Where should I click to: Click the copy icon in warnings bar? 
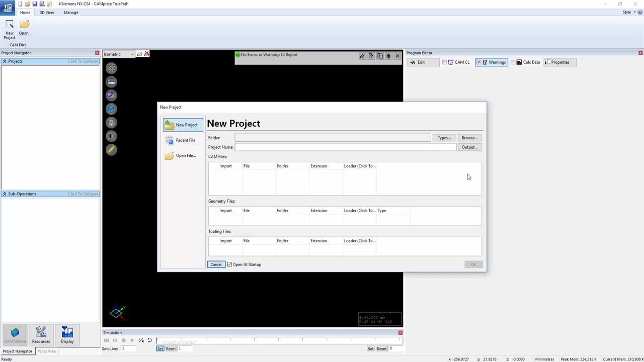tap(380, 56)
